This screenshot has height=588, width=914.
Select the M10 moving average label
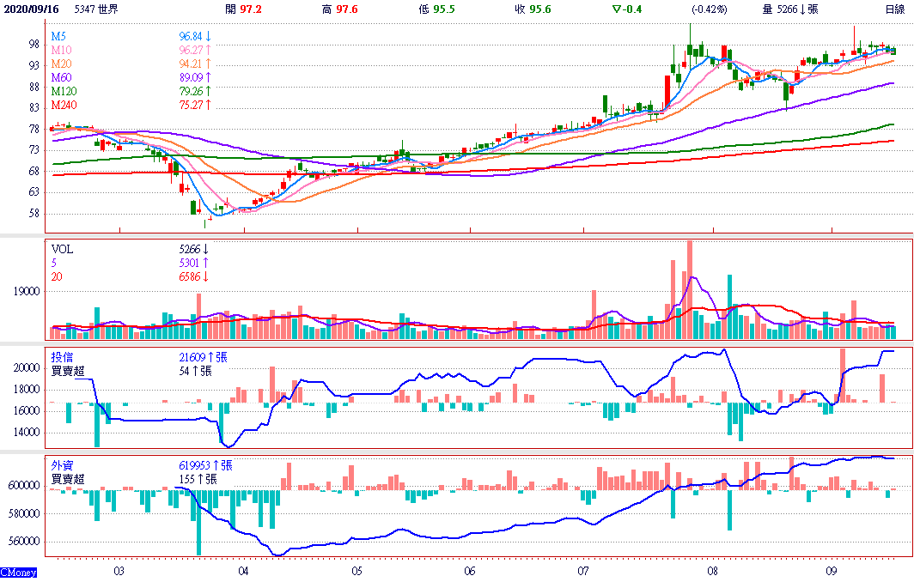point(61,51)
